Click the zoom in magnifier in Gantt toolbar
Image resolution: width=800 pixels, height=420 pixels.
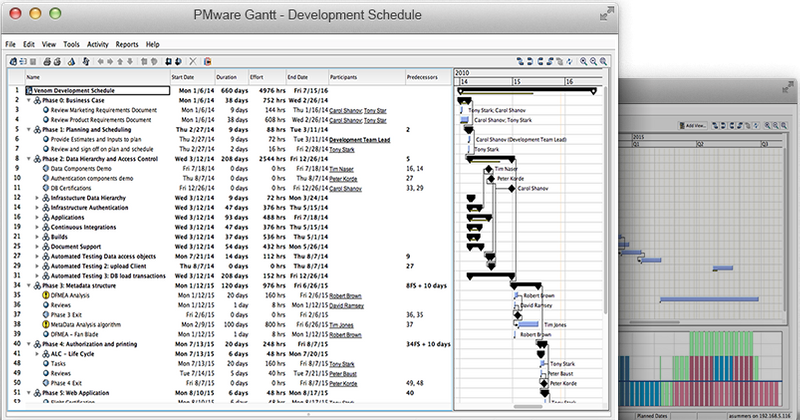coord(584,61)
